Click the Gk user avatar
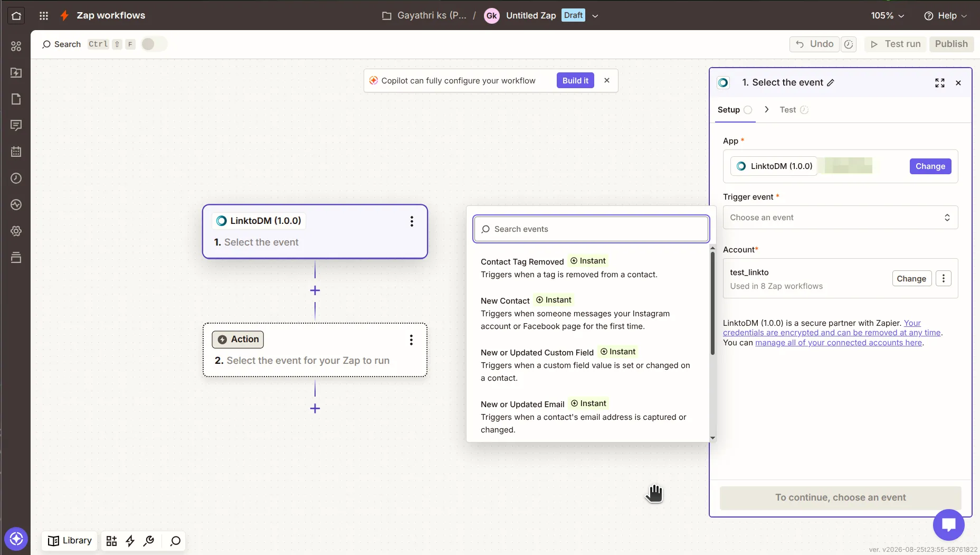 click(492, 16)
